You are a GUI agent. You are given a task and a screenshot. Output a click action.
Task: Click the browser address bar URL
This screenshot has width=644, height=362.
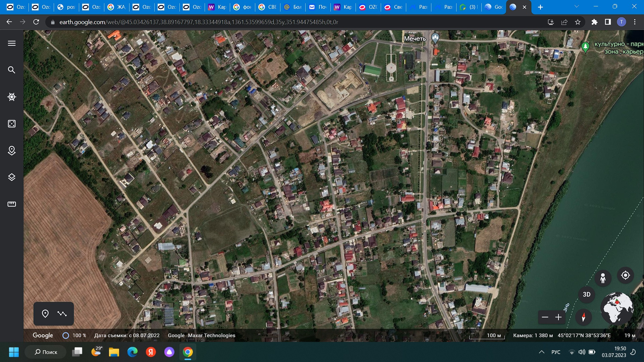(x=199, y=22)
